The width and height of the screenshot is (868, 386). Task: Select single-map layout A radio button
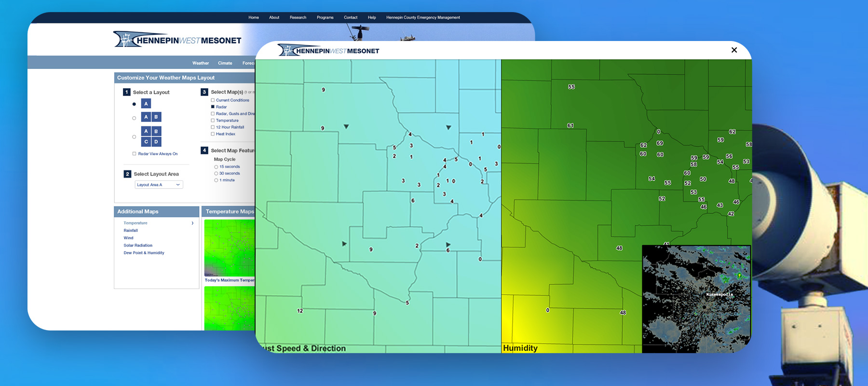(x=134, y=104)
